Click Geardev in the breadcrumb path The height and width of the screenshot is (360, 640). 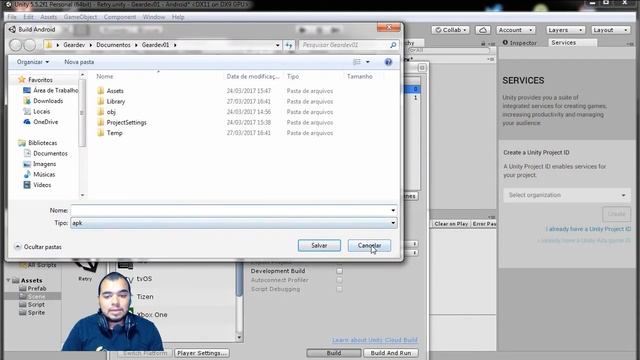[x=74, y=45]
